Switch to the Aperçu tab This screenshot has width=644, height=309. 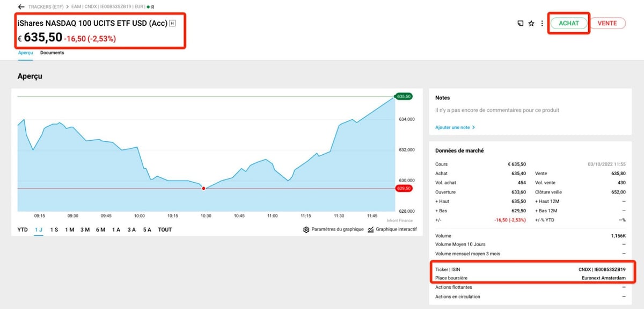pyautogui.click(x=25, y=53)
